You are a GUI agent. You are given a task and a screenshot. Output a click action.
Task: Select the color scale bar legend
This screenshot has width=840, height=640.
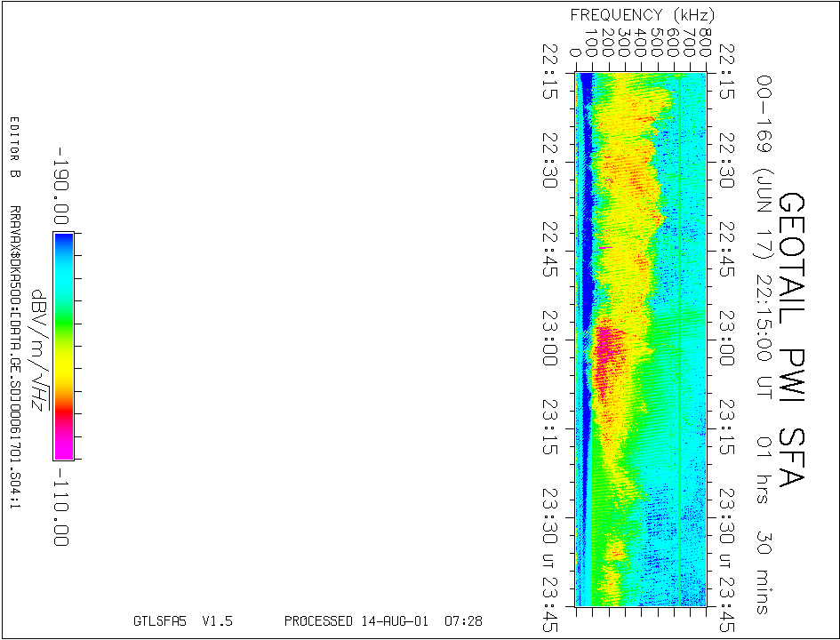coord(62,345)
